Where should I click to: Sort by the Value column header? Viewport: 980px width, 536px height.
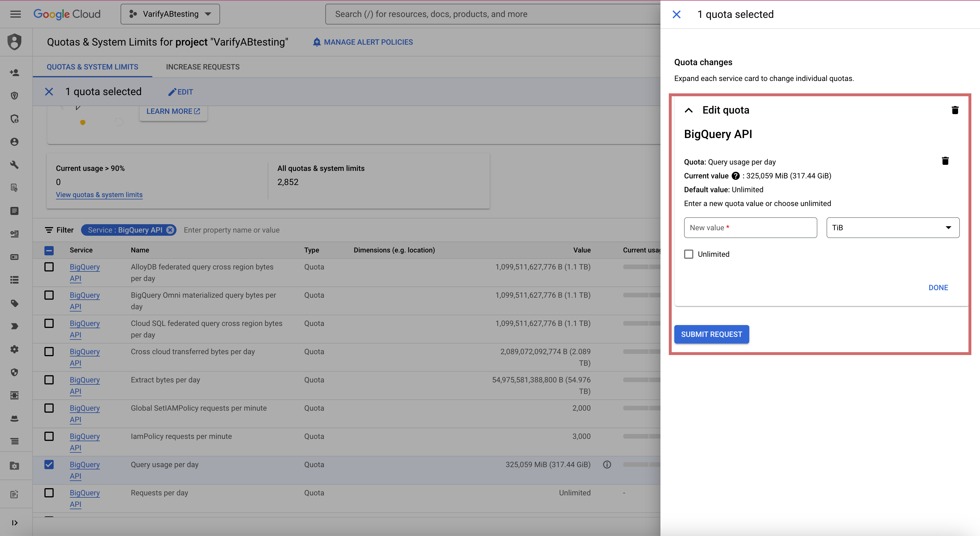point(582,250)
